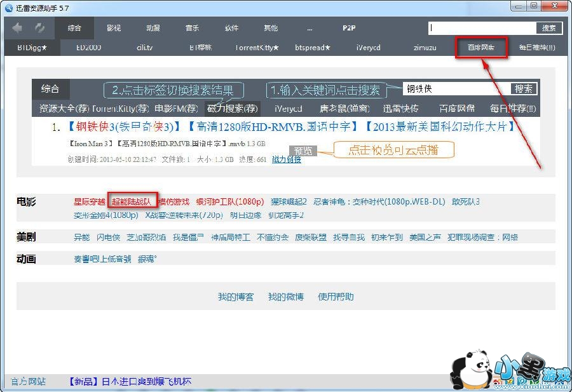Select the TorrentKitty★ source
The image size is (572, 392).
coord(257,48)
